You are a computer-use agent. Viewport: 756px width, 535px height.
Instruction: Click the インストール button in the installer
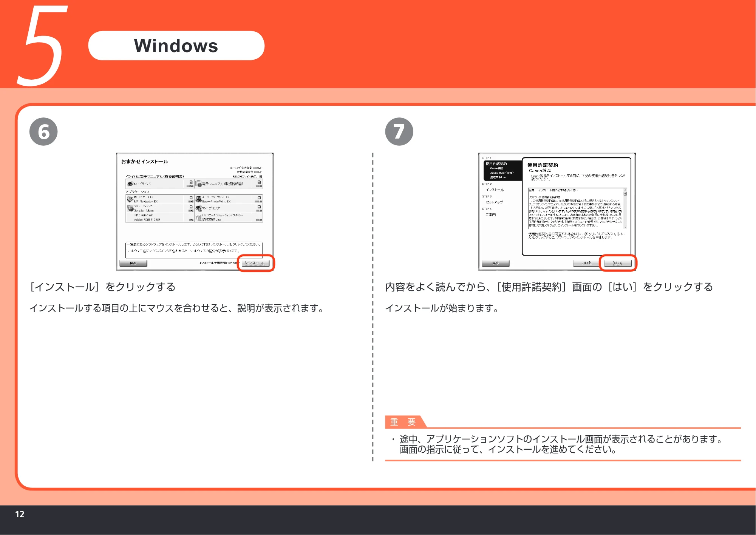pyautogui.click(x=255, y=263)
